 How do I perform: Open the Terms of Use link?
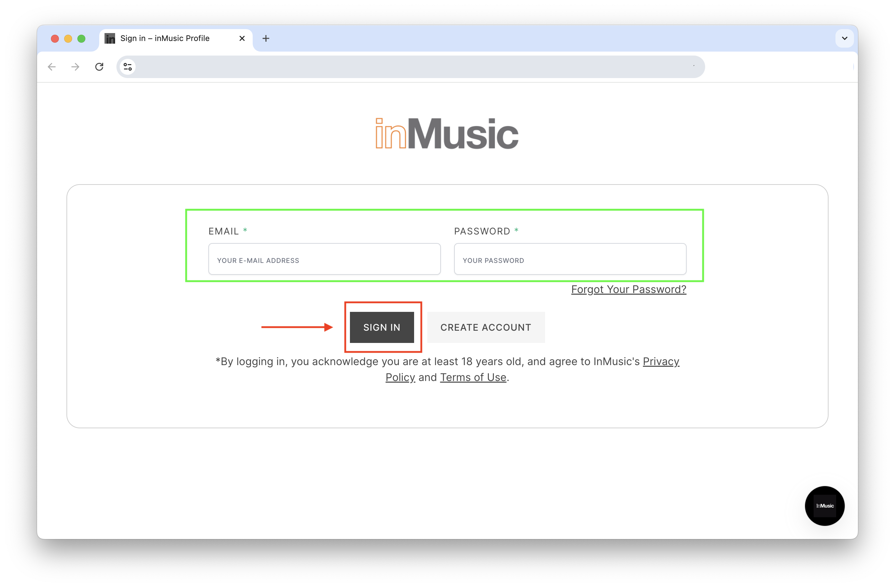[473, 377]
